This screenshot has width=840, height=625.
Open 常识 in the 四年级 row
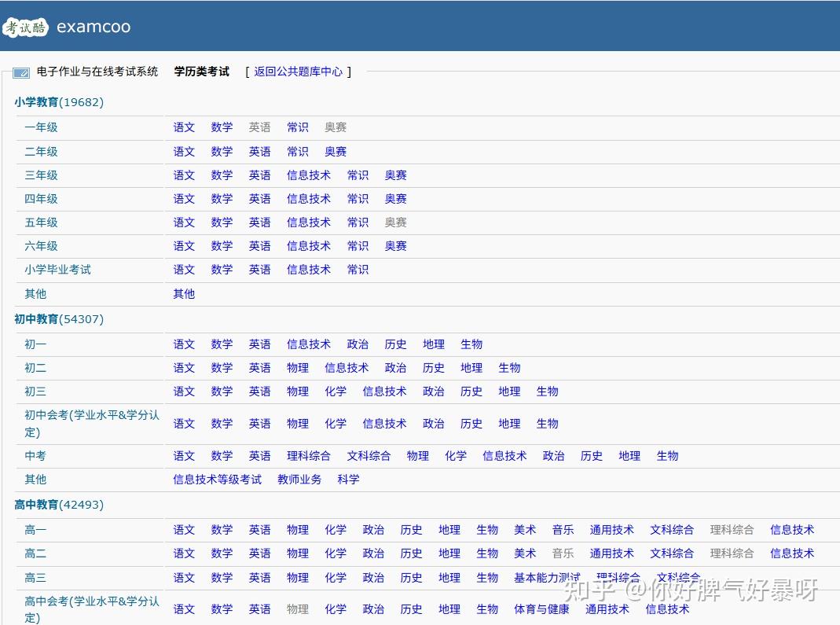point(358,199)
